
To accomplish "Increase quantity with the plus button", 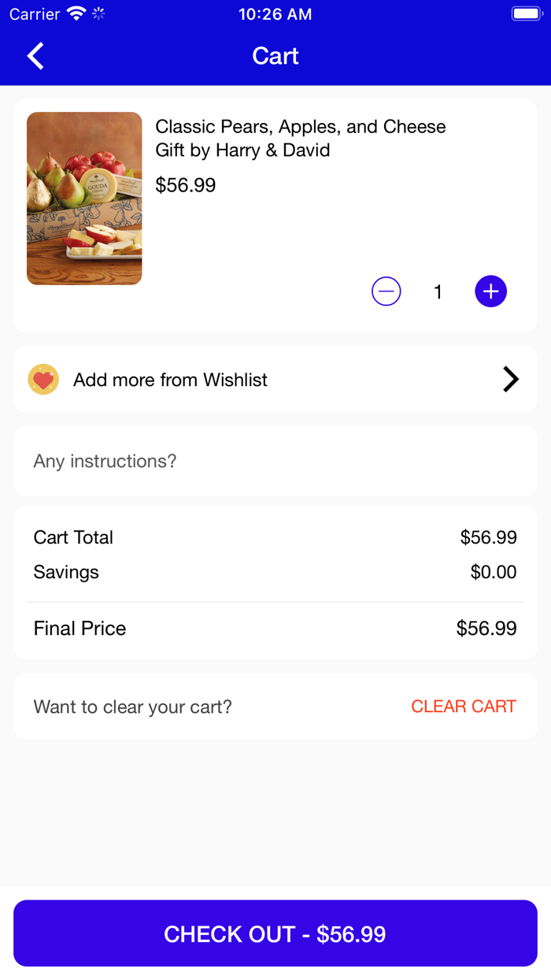I will tap(490, 291).
